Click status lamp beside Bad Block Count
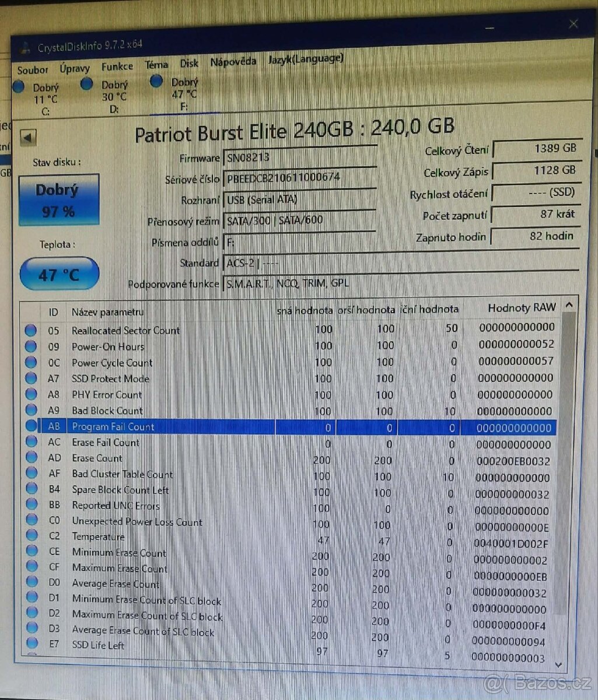598x700 pixels. (31, 411)
